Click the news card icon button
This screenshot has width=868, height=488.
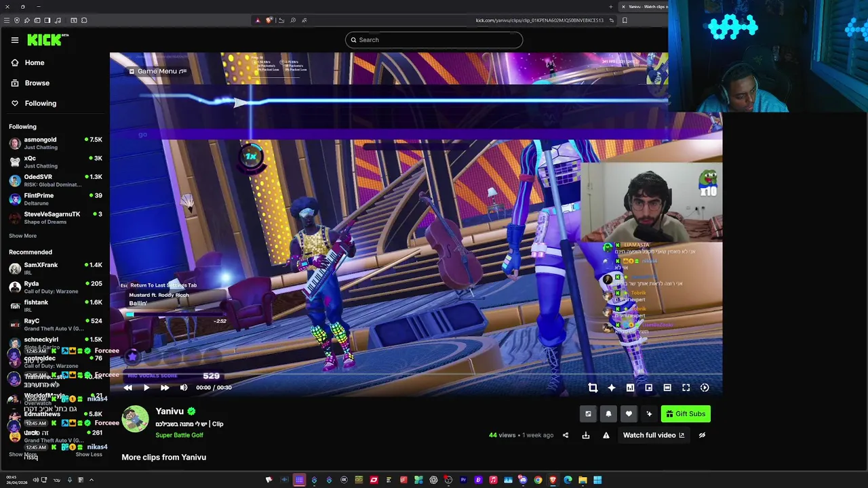[x=588, y=414]
